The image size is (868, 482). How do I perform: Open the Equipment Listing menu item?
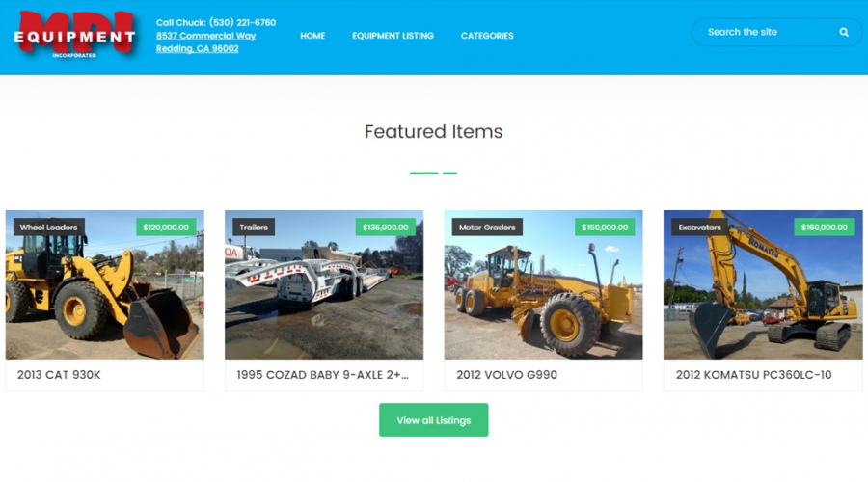[393, 36]
